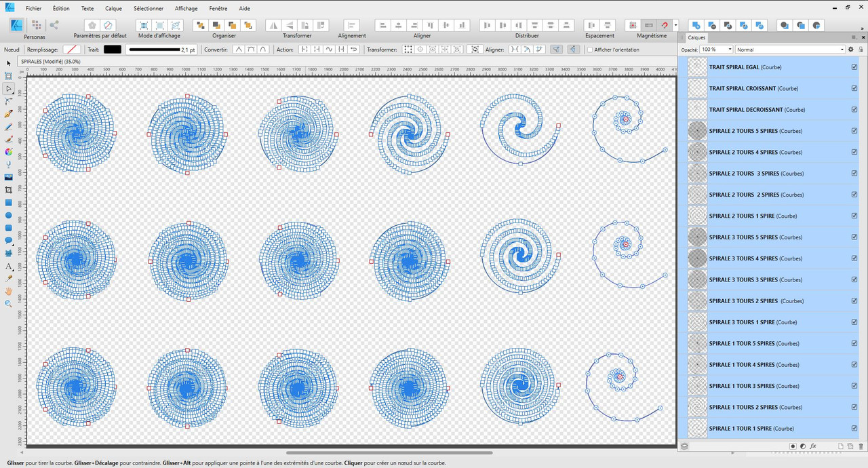Image resolution: width=868 pixels, height=468 pixels.
Task: Open layer settings gear in Calques
Action: (x=851, y=50)
